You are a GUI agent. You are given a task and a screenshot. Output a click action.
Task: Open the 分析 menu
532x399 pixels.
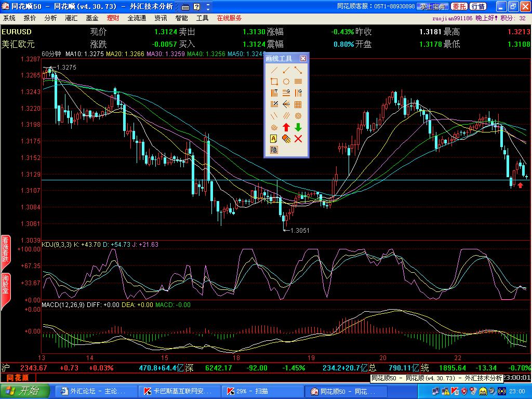(x=50, y=18)
